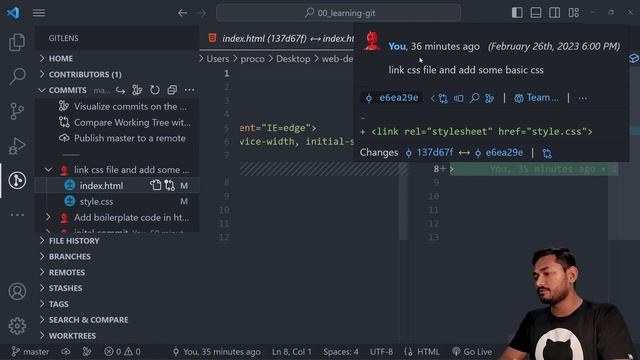Click the publish cloud icon in status bar

tap(66, 351)
